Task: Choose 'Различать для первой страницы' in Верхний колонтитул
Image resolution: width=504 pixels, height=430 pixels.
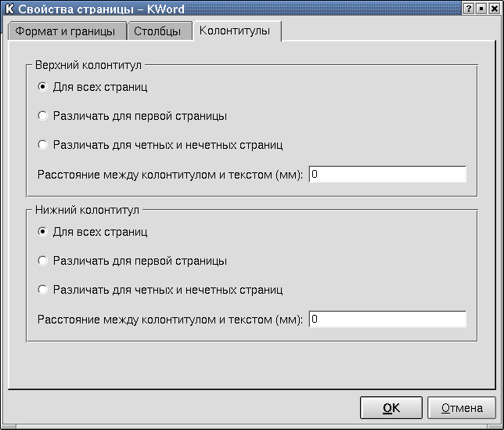Action: coord(43,116)
